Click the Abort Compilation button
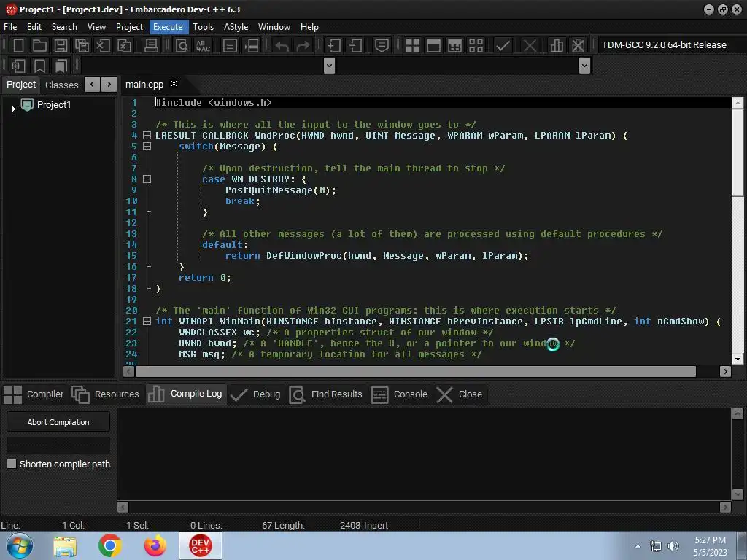Viewport: 747px width, 560px height. (x=58, y=422)
